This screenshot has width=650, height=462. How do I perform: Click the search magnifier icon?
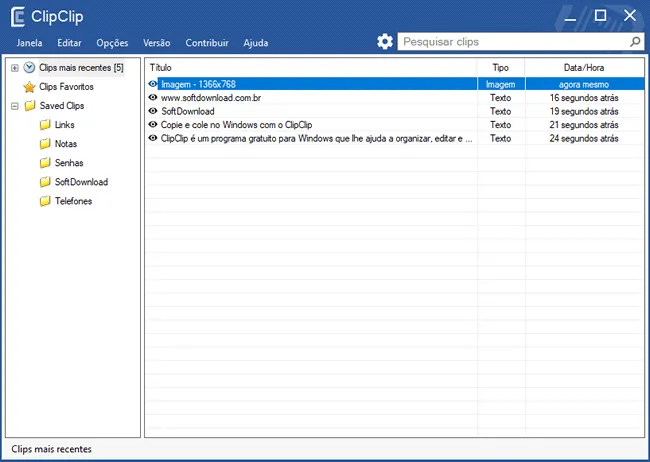[635, 41]
